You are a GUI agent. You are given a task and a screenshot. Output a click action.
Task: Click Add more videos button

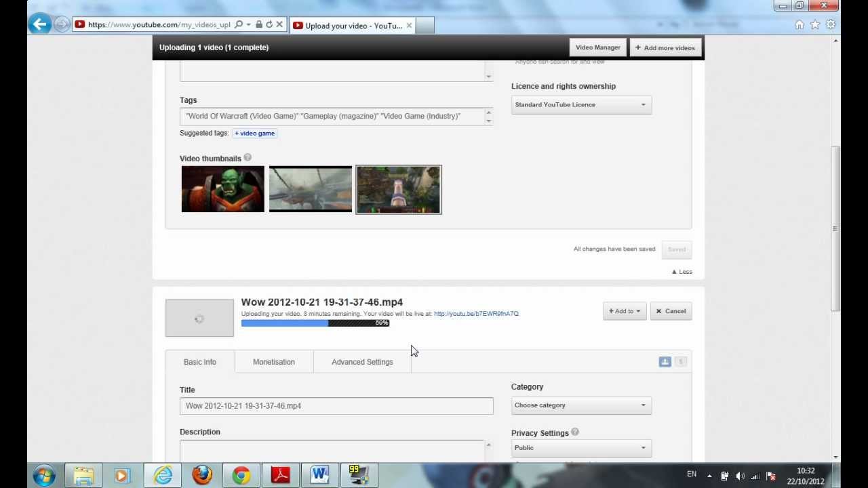click(665, 47)
